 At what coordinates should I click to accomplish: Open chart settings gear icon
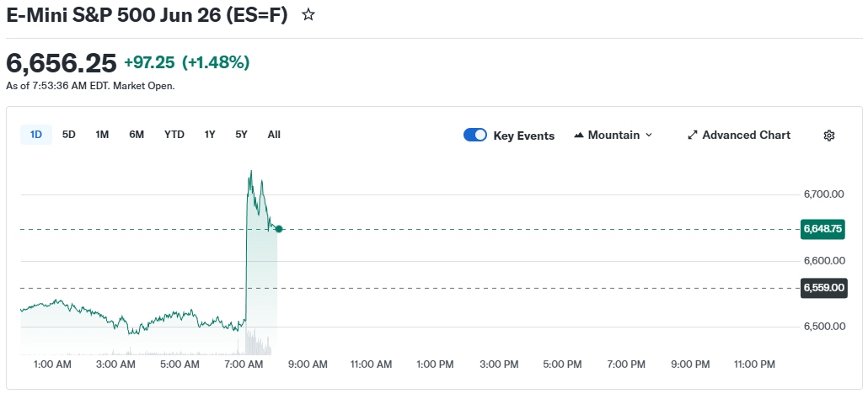(828, 136)
